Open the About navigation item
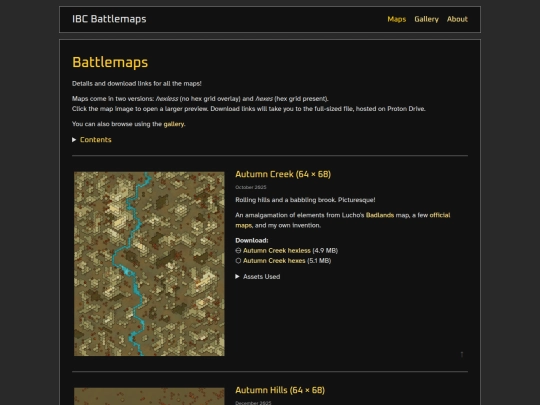This screenshot has height=405, width=540. pos(457,19)
